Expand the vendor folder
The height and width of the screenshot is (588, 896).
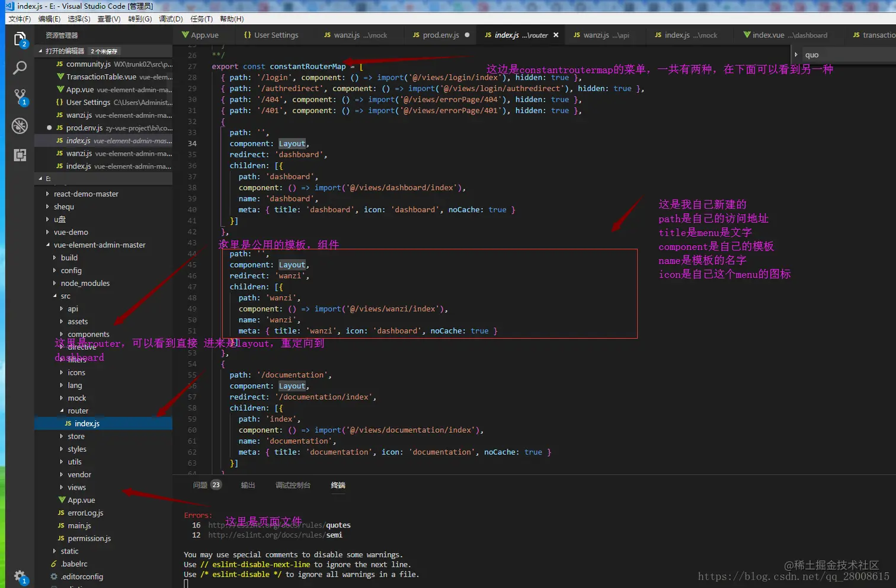104,474
